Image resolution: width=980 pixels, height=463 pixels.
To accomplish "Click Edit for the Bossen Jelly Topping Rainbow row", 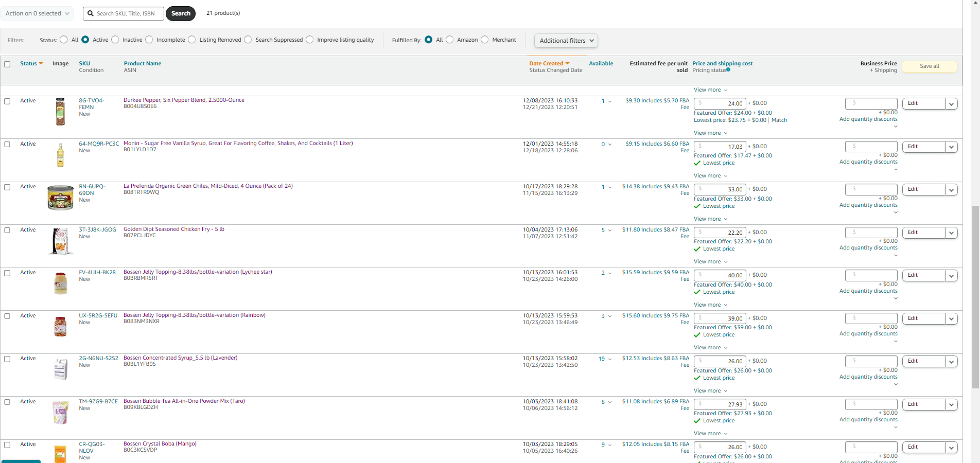I will (x=924, y=318).
